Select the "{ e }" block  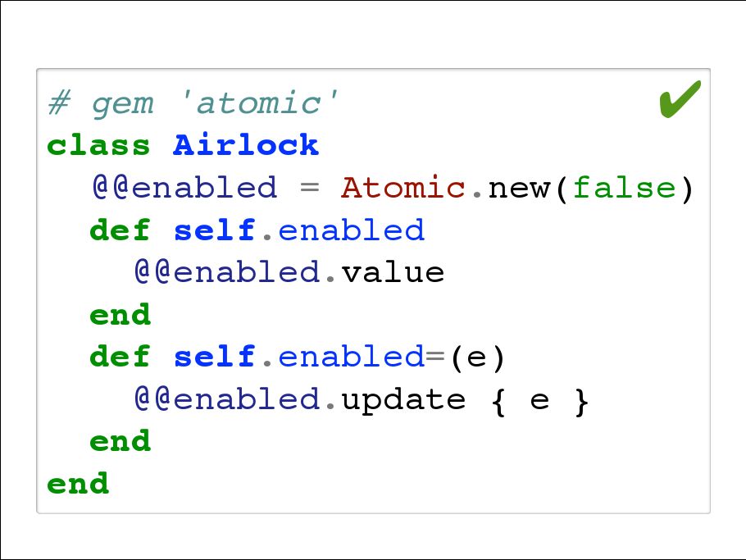coord(541,399)
